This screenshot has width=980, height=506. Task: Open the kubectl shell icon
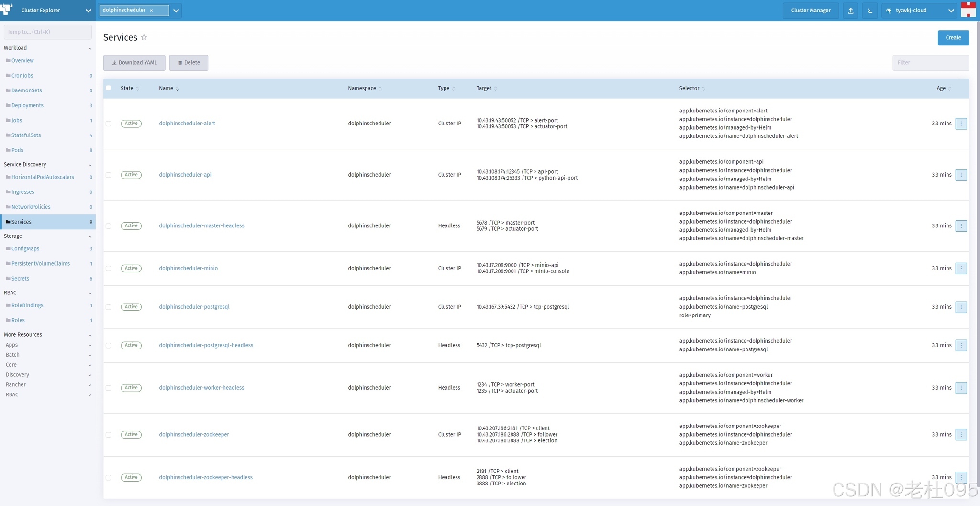(870, 11)
